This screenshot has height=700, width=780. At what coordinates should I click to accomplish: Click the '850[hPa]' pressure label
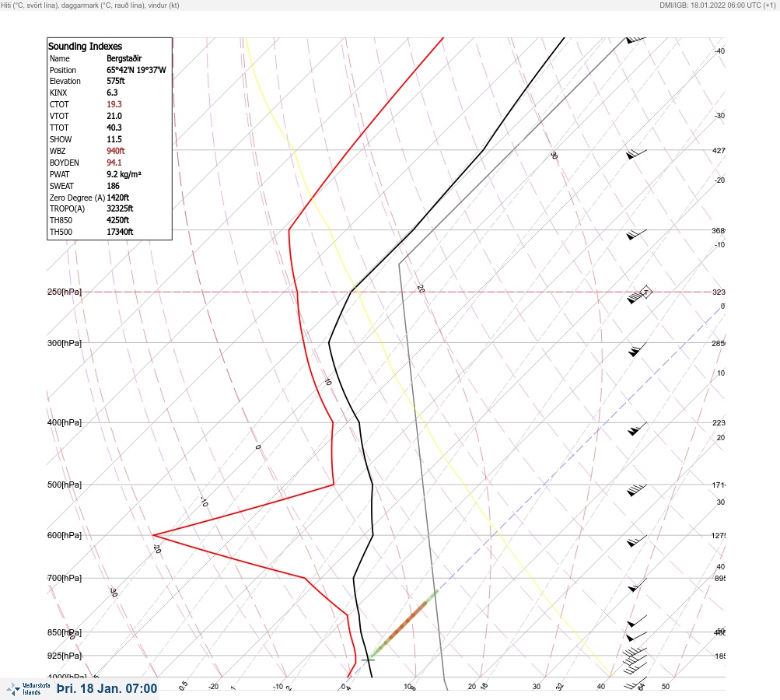[65, 632]
